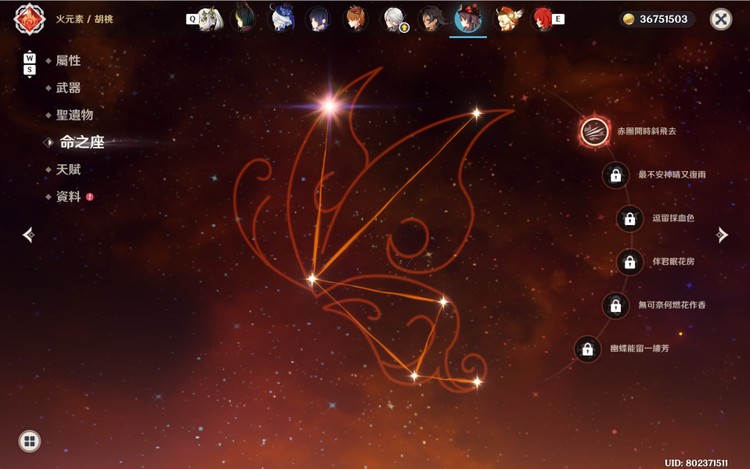Select the locked constellation 最不安神晴又復雨
This screenshot has width=750, height=469.
616,175
